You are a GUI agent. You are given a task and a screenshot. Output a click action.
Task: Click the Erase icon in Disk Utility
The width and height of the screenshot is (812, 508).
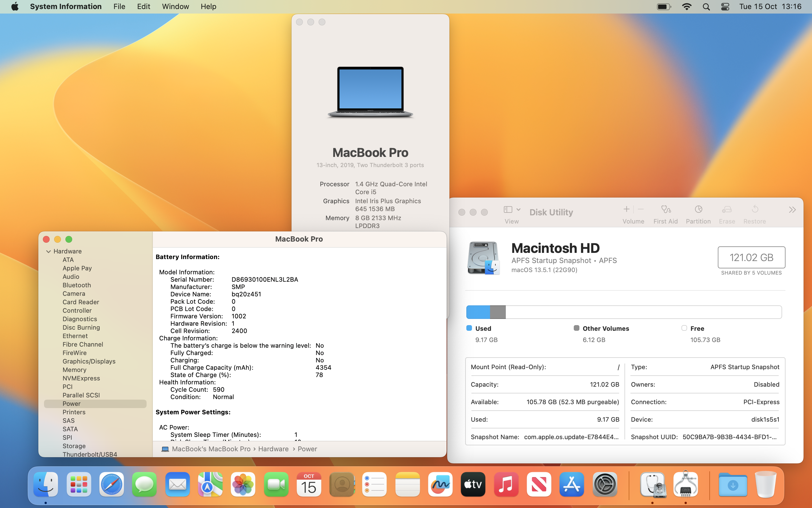click(727, 210)
